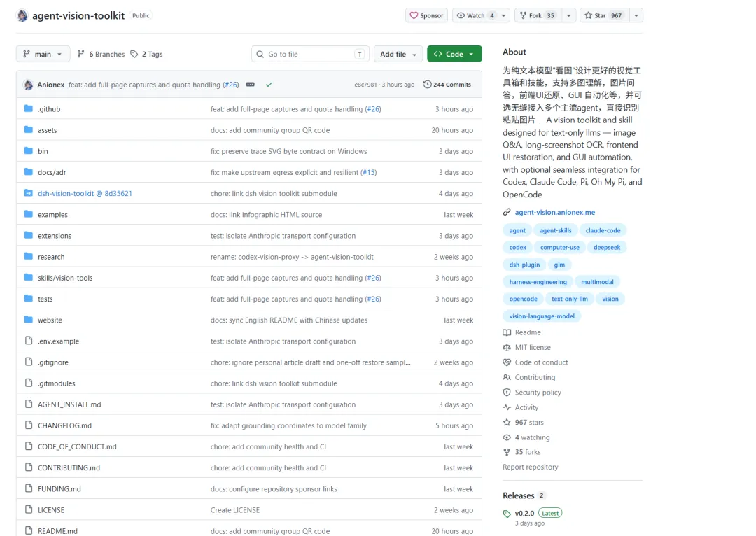Open CODE_OF_CONDUCT.md file

(x=77, y=446)
